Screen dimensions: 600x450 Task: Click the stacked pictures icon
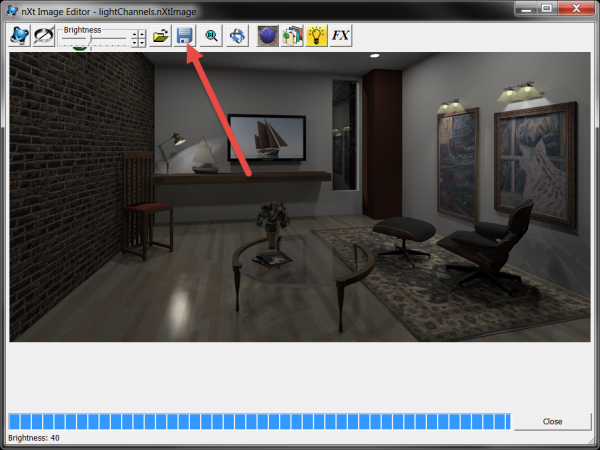click(292, 36)
